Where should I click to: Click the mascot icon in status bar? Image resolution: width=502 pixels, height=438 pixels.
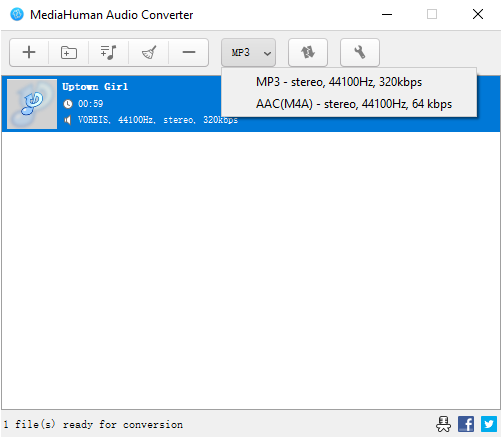coord(443,424)
